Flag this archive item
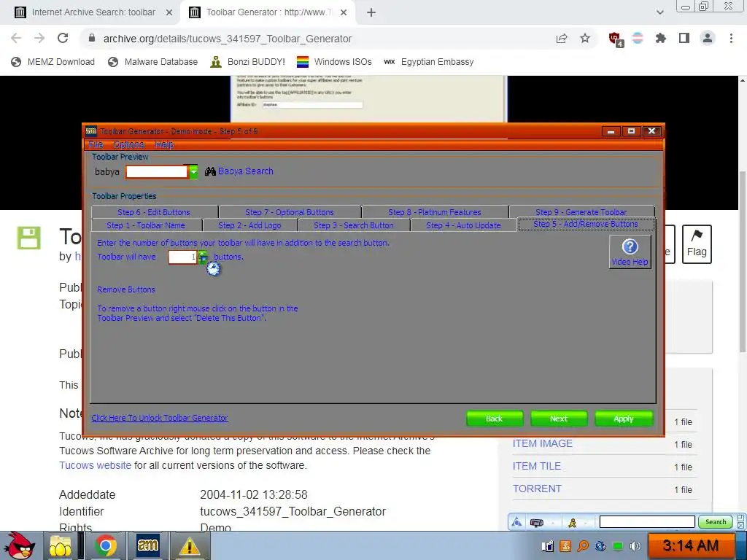The width and height of the screenshot is (747, 560). click(697, 244)
